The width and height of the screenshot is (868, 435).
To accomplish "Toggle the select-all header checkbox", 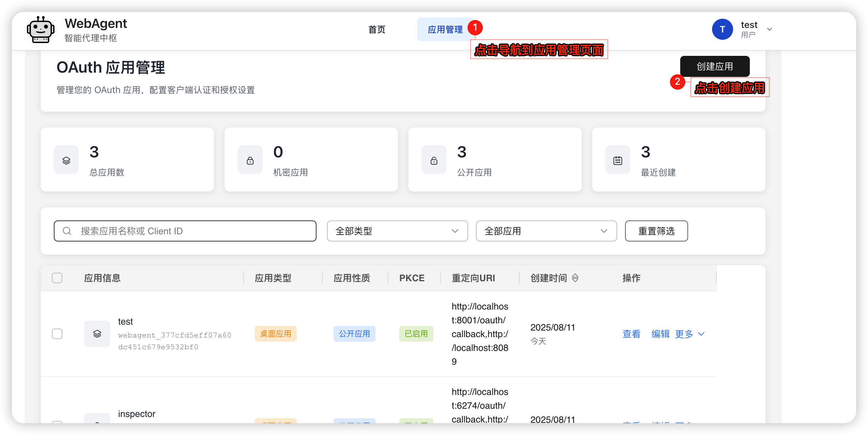I will point(57,278).
